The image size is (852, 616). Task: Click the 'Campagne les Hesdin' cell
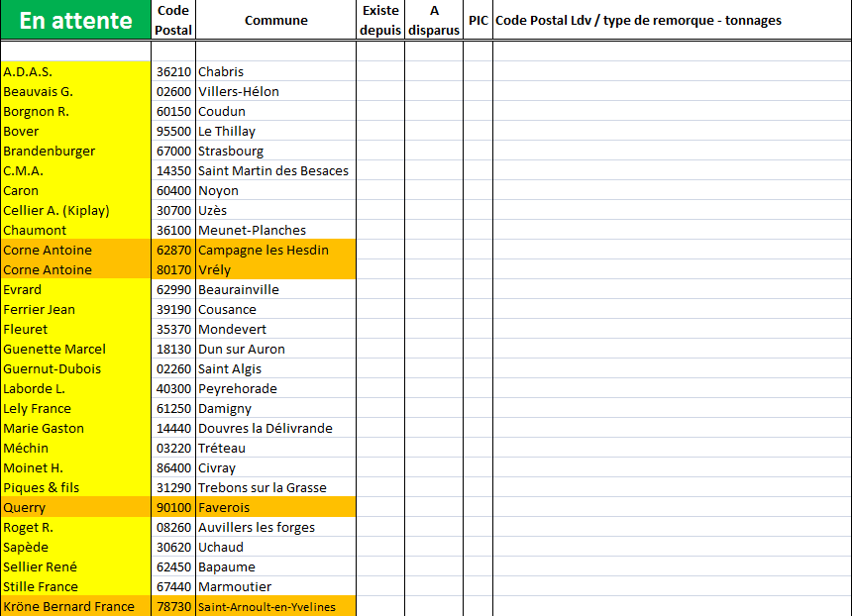pos(275,250)
